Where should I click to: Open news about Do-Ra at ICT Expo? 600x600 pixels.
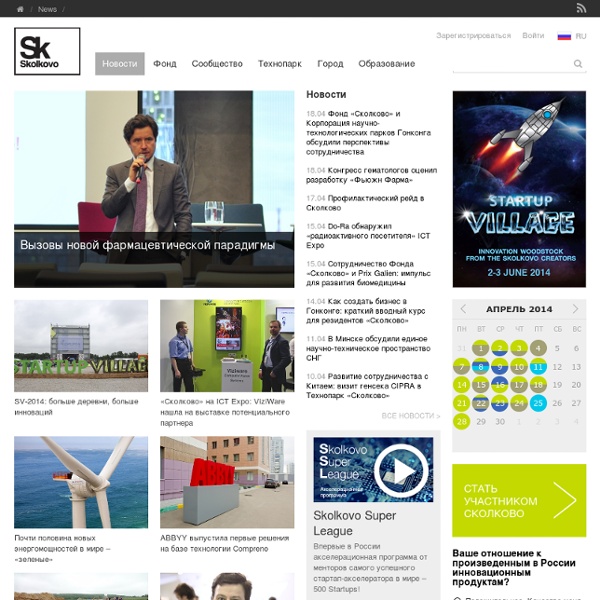coord(368,236)
